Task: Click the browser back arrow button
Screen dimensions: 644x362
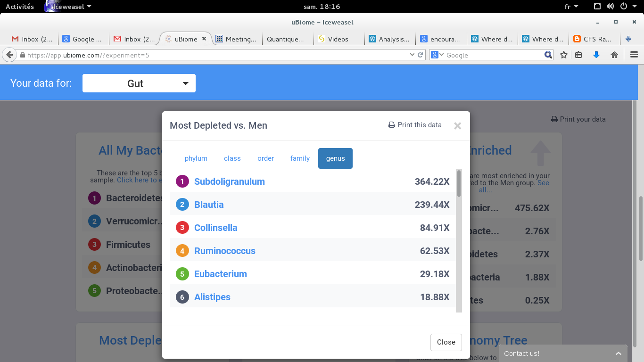Action: click(x=9, y=55)
